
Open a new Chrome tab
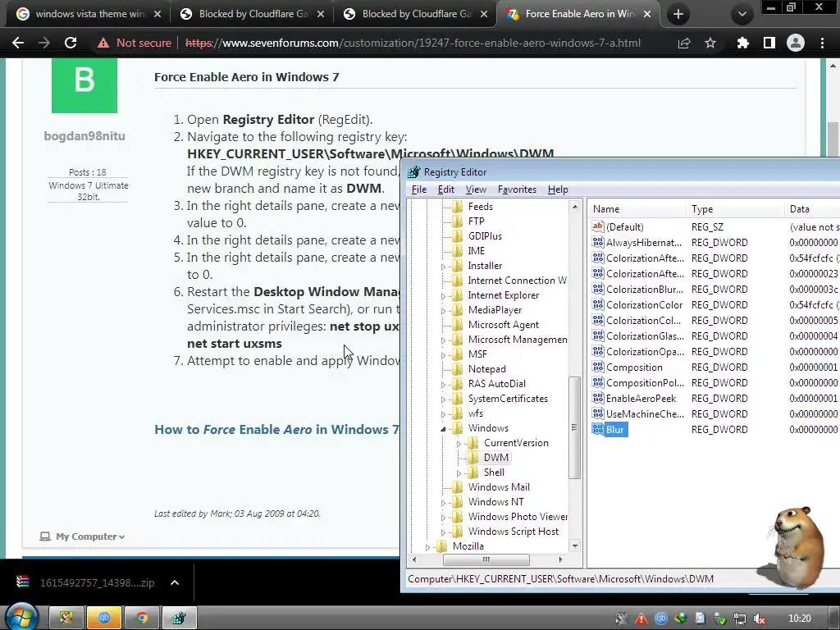pyautogui.click(x=678, y=14)
